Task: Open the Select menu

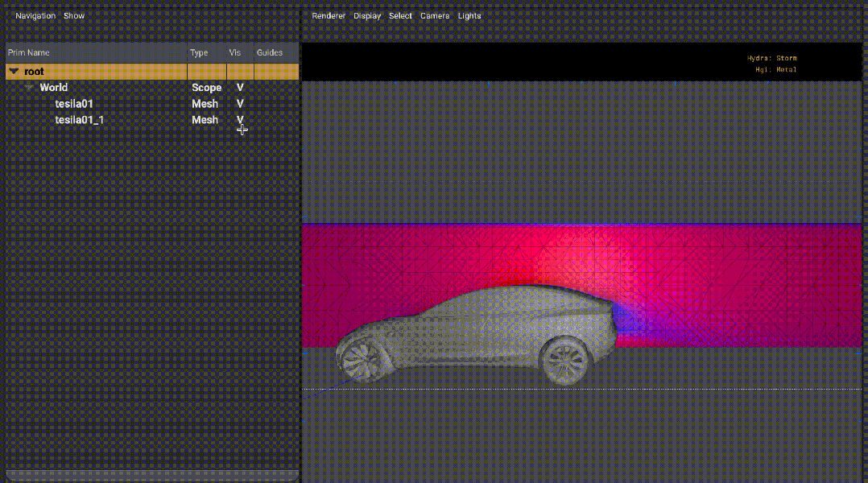Action: pyautogui.click(x=400, y=16)
